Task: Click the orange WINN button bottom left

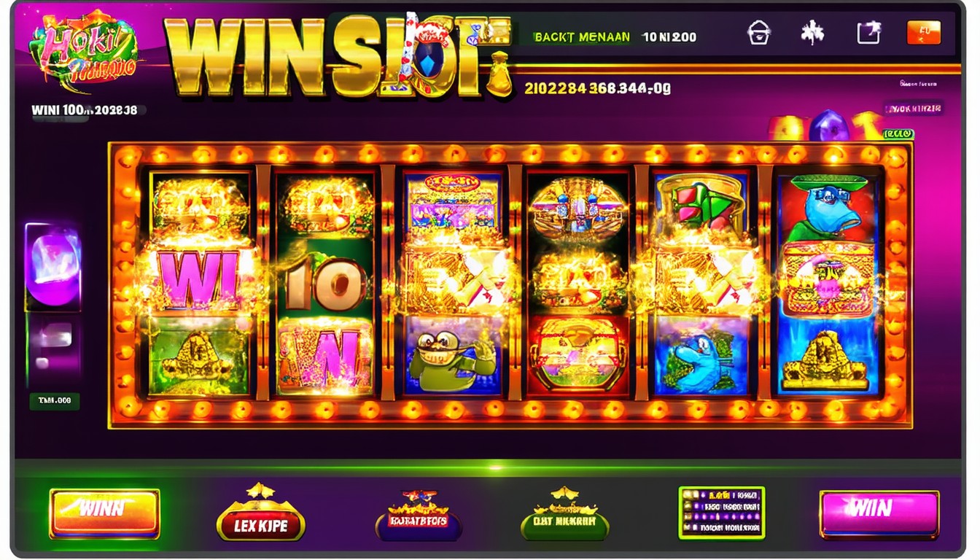Action: tap(104, 513)
